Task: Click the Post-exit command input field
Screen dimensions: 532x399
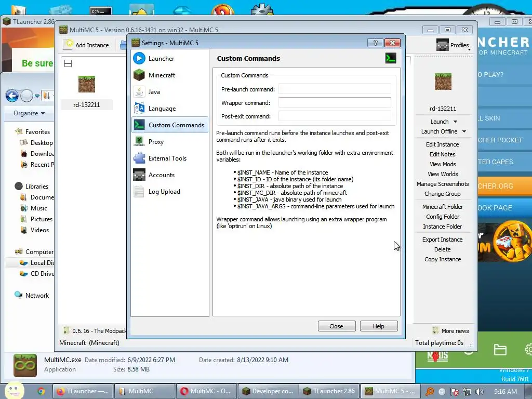Action: click(335, 116)
